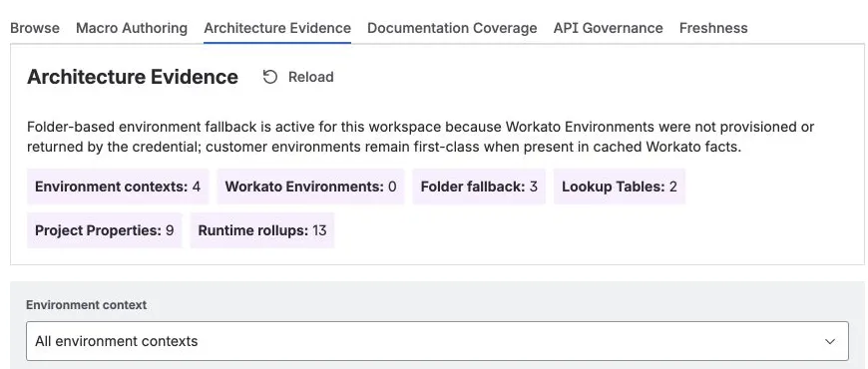
Task: Click the Folder fallback: 3 chip
Action: click(479, 186)
